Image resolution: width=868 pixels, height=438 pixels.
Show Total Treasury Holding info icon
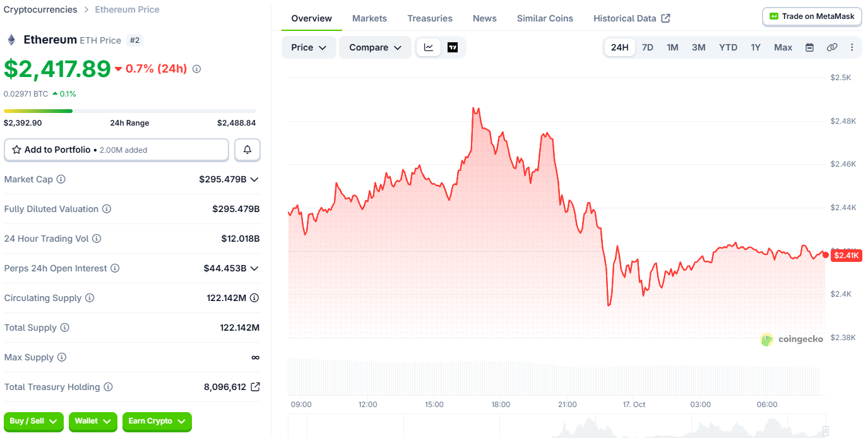[108, 387]
